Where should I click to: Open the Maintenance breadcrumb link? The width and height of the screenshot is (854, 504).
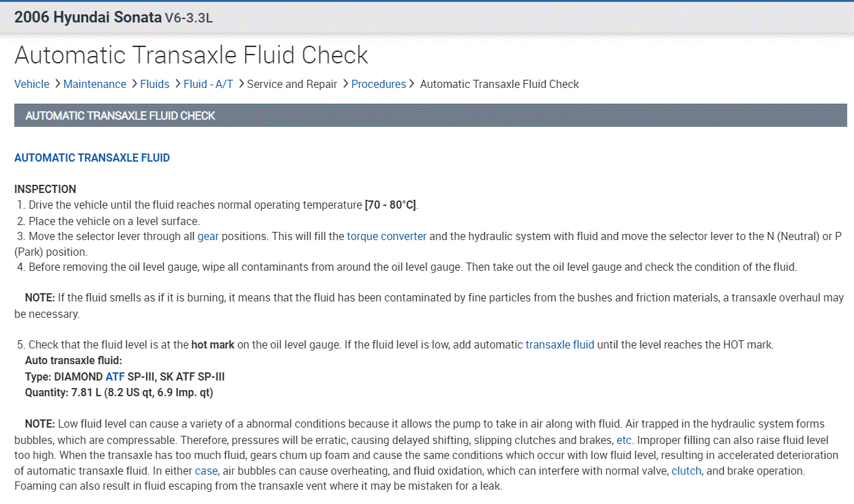point(94,84)
